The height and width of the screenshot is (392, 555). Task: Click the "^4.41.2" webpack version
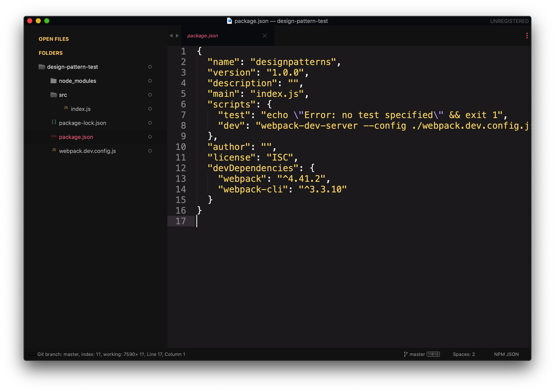pos(301,179)
